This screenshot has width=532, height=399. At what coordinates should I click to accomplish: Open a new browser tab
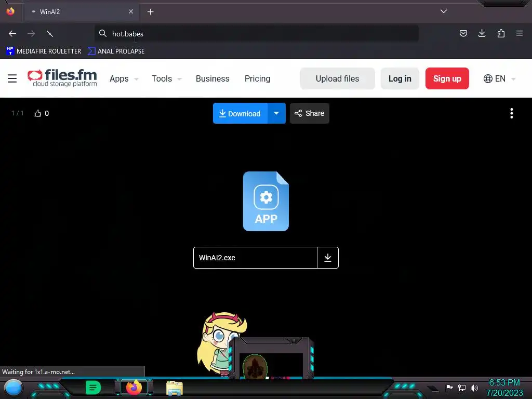pyautogui.click(x=150, y=12)
